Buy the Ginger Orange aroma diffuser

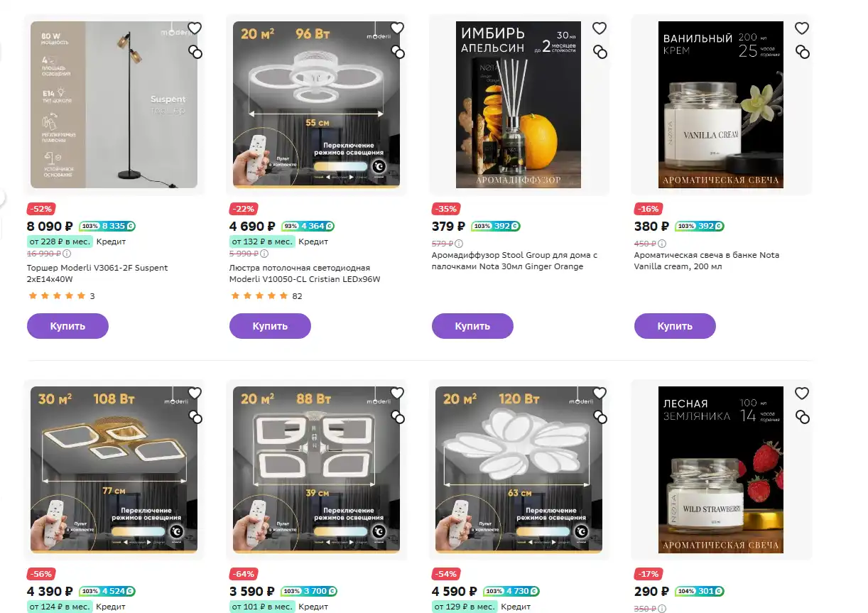tap(472, 326)
